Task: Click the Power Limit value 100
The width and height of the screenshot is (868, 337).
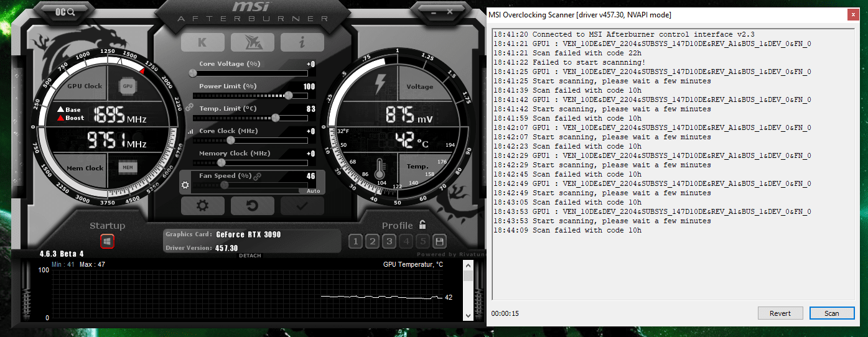Action: pos(309,86)
